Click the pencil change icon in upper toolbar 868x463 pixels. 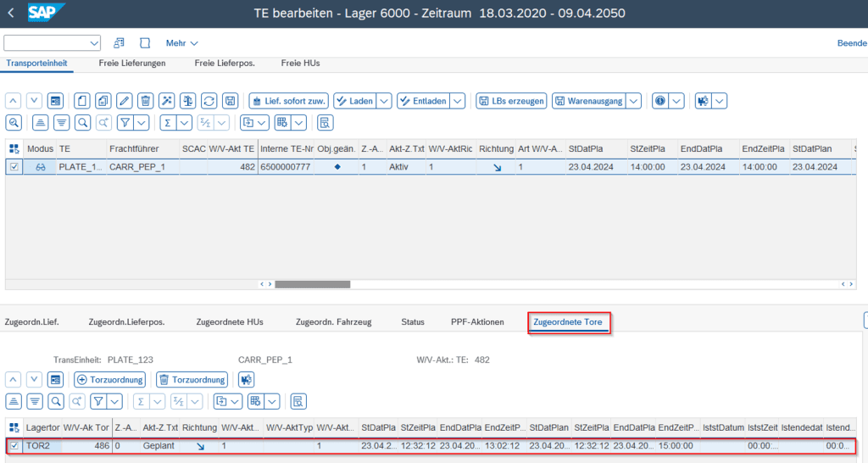124,101
